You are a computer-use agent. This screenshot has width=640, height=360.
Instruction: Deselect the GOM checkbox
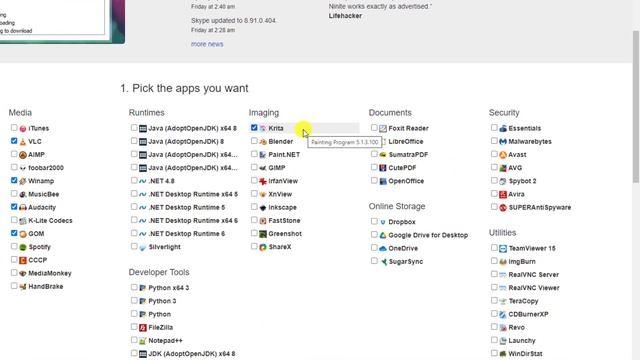pos(14,233)
